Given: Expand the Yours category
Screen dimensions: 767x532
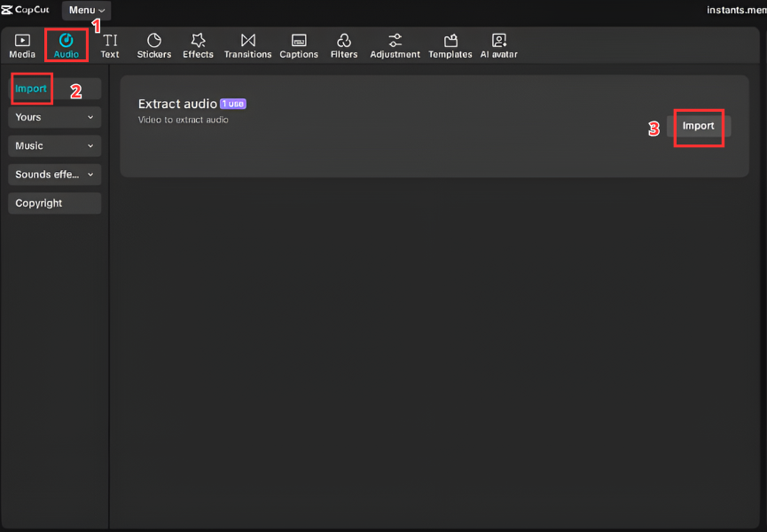Looking at the screenshot, I should click(x=55, y=117).
